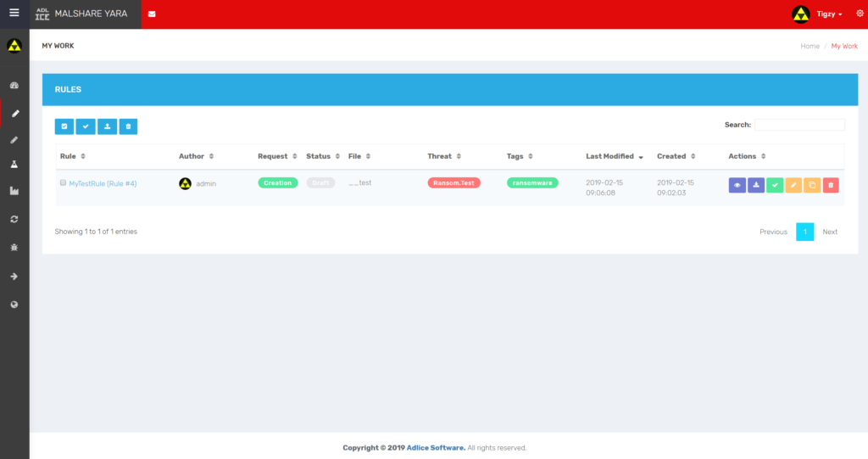The height and width of the screenshot is (459, 868).
Task: Tick the checkbox next to MyTestRule
Action: click(64, 182)
